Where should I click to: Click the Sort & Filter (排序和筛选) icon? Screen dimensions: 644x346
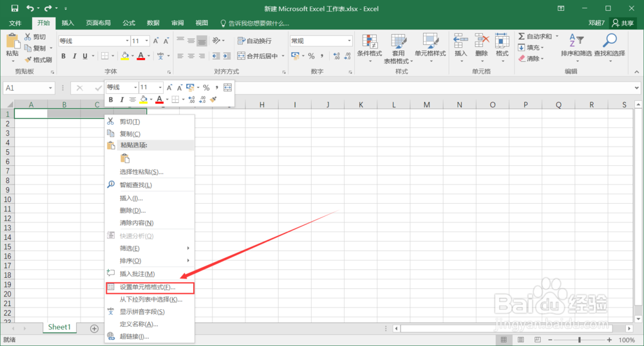[576, 41]
